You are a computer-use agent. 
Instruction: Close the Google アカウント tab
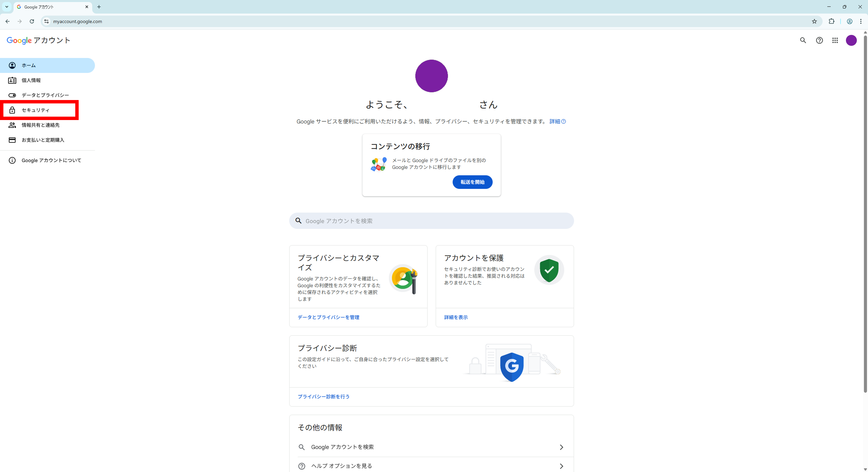tap(87, 7)
